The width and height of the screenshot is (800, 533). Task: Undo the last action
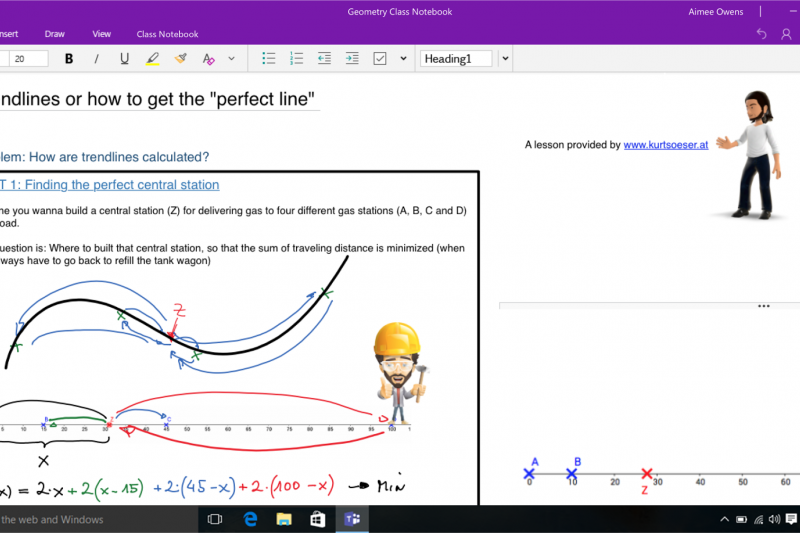pyautogui.click(x=762, y=34)
